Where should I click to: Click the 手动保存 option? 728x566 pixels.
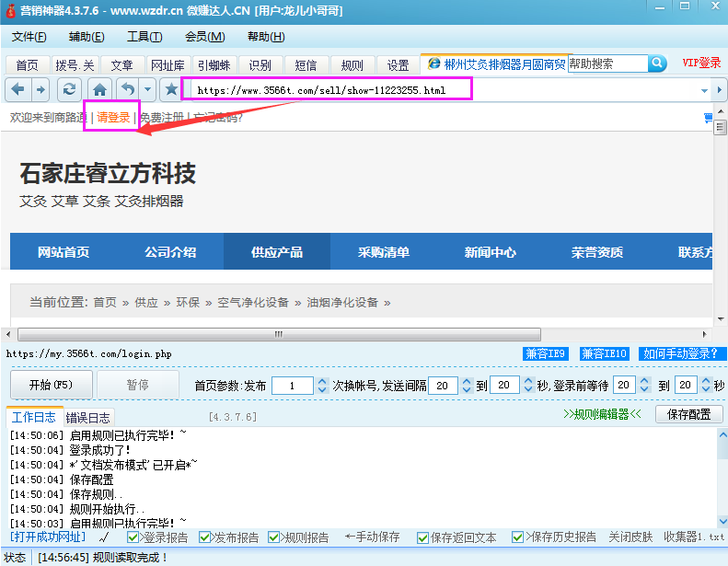[x=373, y=537]
